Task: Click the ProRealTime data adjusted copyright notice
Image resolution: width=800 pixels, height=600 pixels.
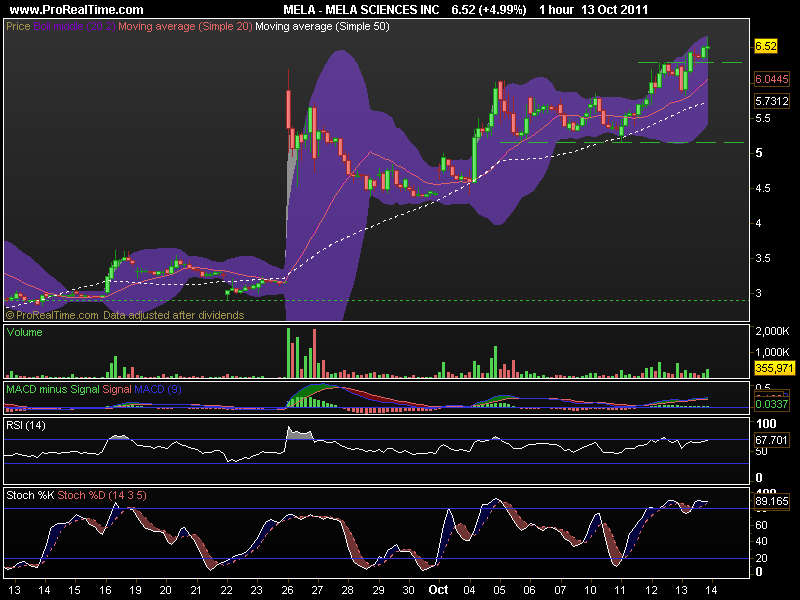Action: pos(125,315)
